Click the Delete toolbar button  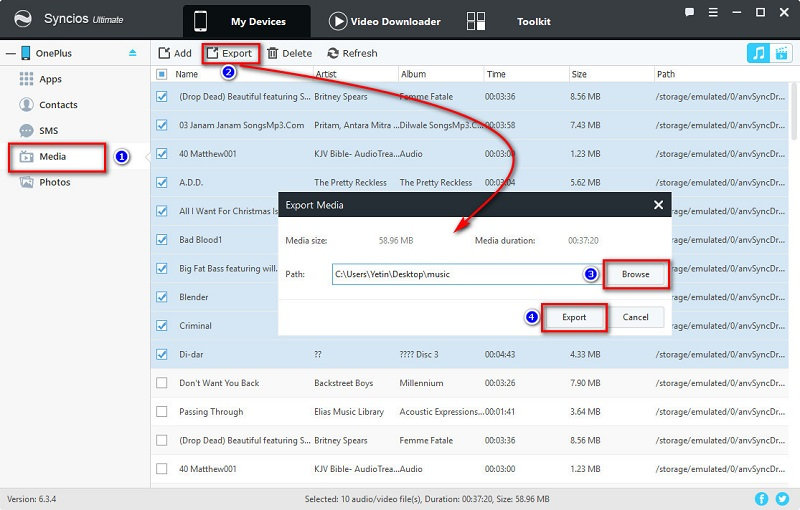[289, 53]
